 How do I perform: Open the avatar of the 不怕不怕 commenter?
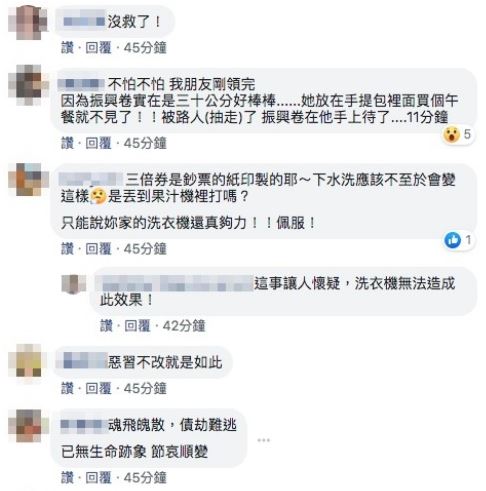click(x=28, y=85)
